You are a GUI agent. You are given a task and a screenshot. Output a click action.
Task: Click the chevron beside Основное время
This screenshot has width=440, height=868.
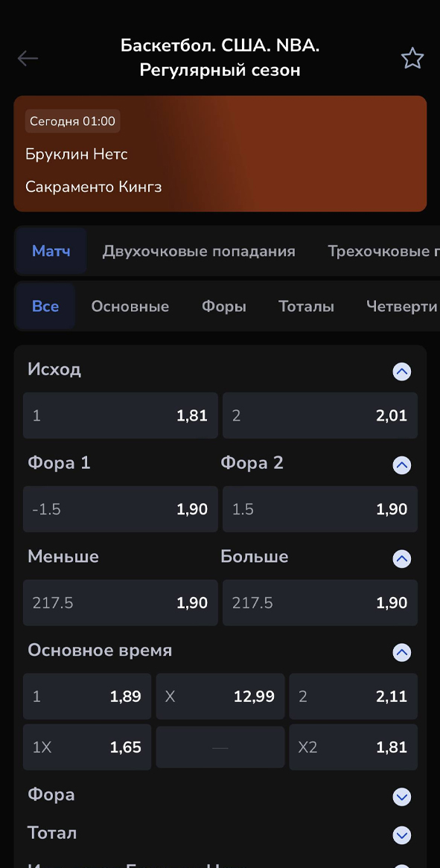(x=401, y=652)
